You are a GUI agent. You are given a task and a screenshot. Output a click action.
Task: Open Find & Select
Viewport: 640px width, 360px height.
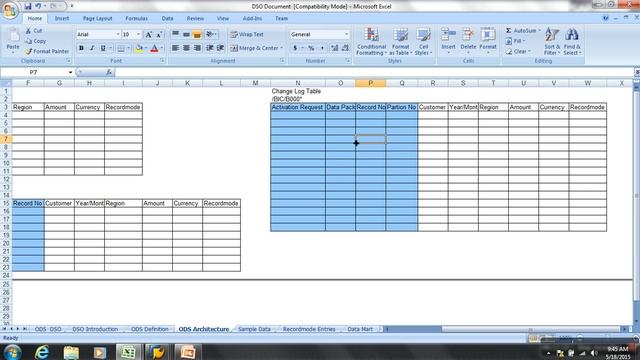coord(572,42)
